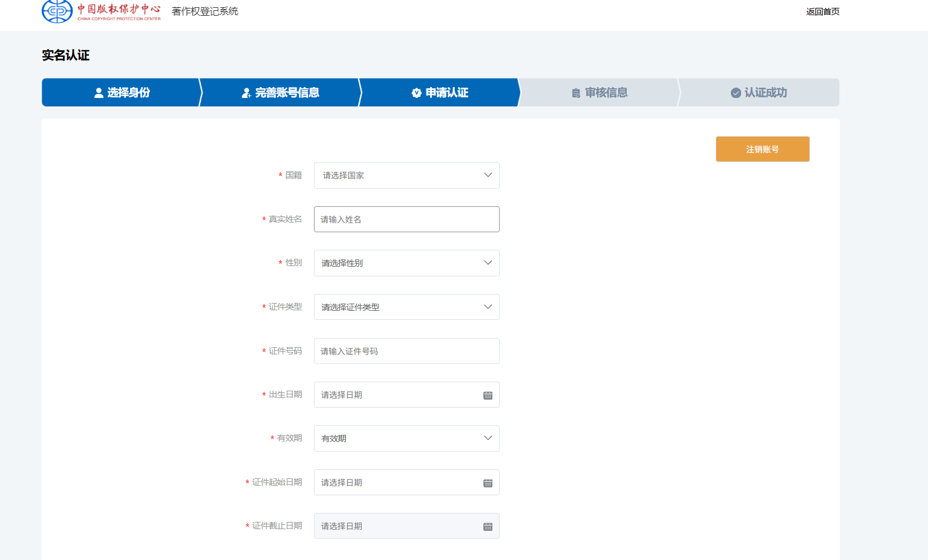Click the 证件号码 field label

point(286,351)
